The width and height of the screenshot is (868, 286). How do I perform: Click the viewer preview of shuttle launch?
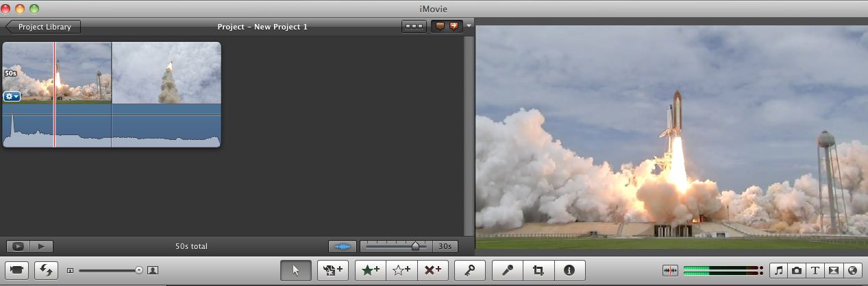[671, 137]
